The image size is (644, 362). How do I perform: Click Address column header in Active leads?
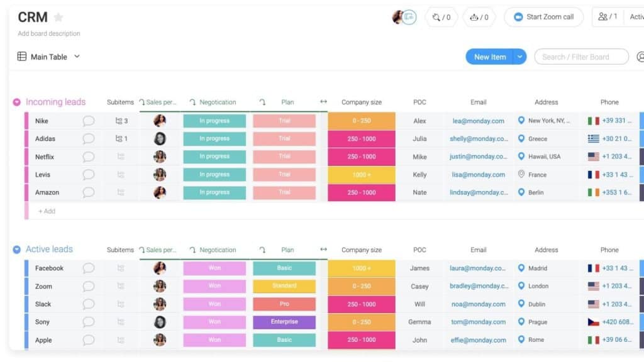click(547, 250)
